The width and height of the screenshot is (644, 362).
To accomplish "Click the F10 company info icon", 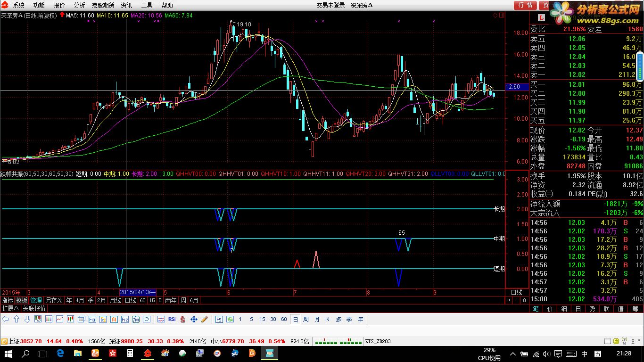I will pos(92,319).
